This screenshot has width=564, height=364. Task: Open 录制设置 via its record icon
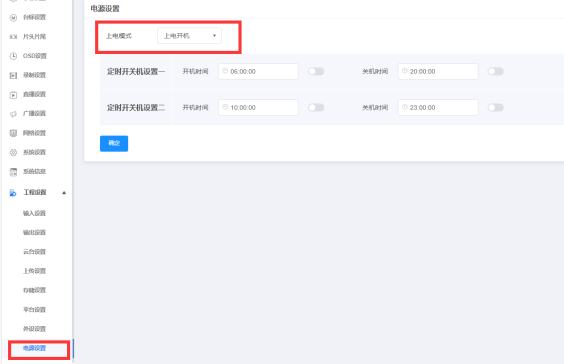13,76
